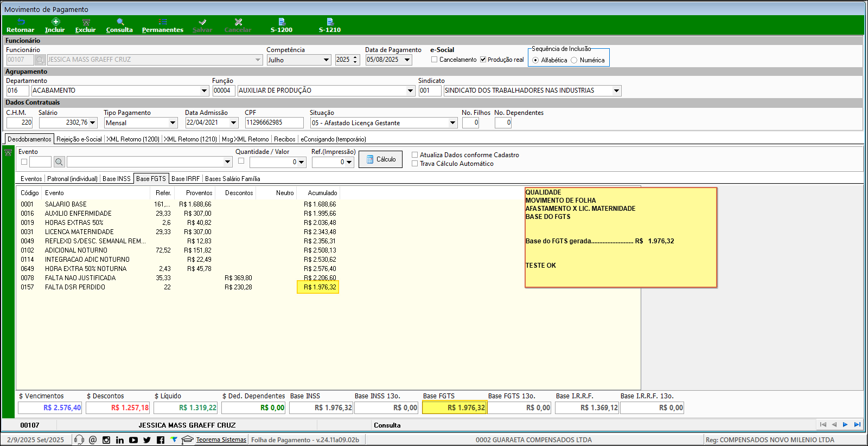Viewport: 868px width, 446px height.
Task: Open the Salário value dropdown arrow
Action: [93, 123]
